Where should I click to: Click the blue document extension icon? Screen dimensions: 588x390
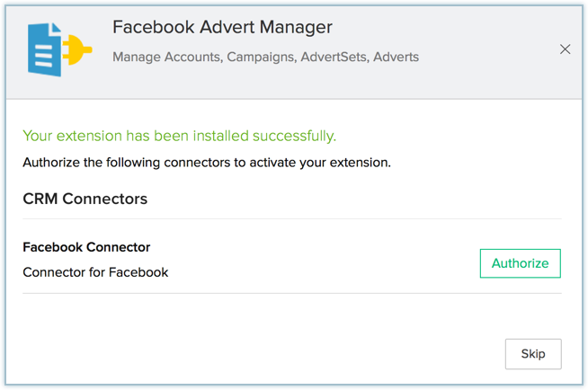(x=44, y=49)
